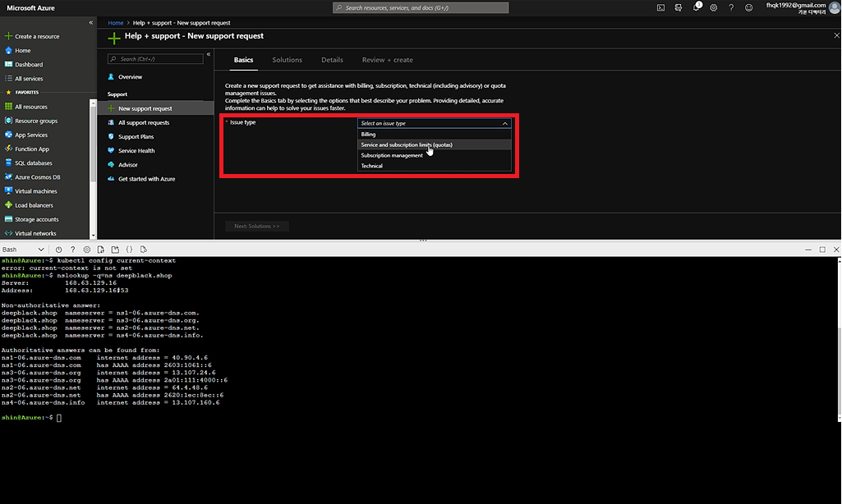Viewport: 842px width, 504px height.
Task: Collapse the Help + support menu
Action: [209, 54]
